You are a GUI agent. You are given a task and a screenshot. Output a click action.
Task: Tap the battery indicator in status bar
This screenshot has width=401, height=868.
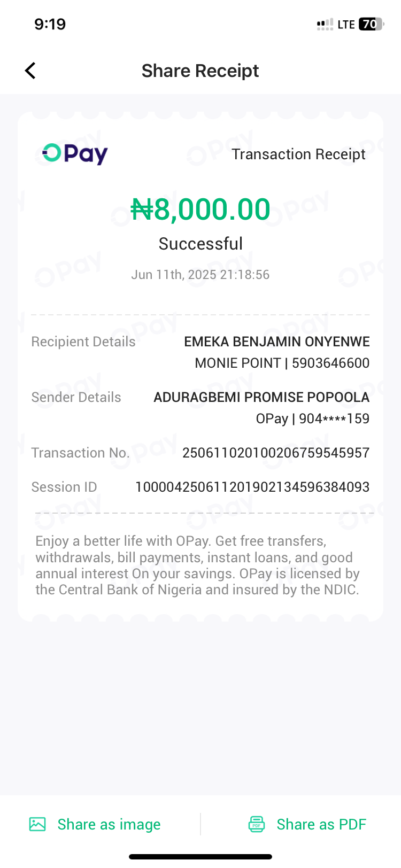pos(371,24)
